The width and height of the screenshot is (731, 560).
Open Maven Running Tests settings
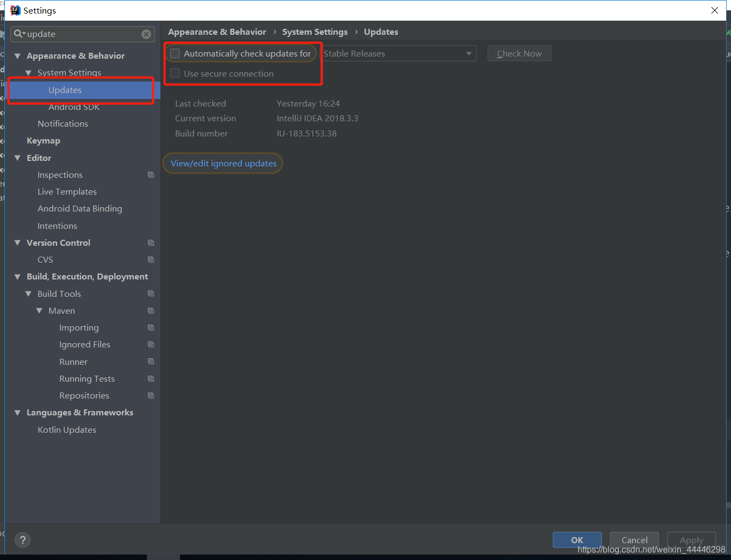coord(86,379)
